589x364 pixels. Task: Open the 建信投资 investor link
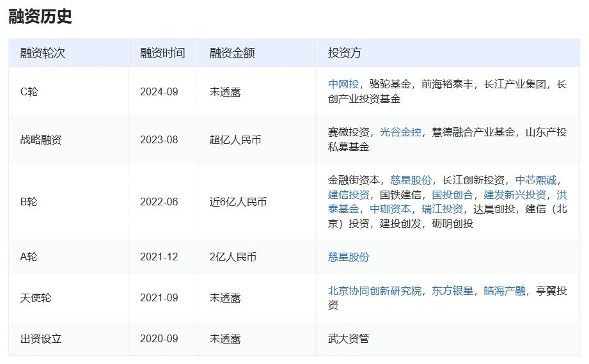[349, 195]
